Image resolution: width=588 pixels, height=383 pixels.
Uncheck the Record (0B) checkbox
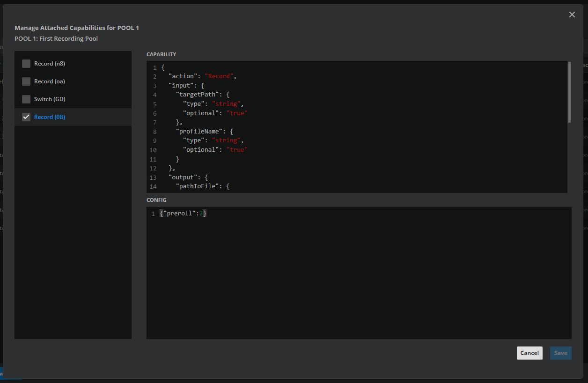(x=26, y=117)
